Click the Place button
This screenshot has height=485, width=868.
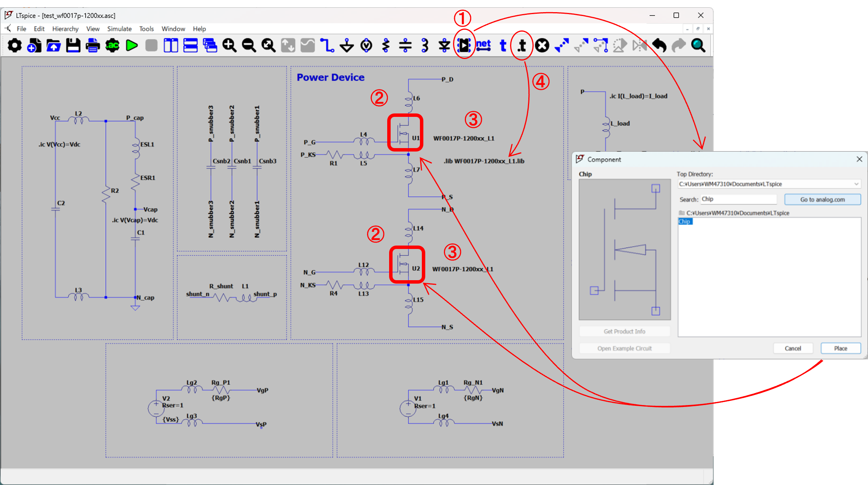(840, 348)
